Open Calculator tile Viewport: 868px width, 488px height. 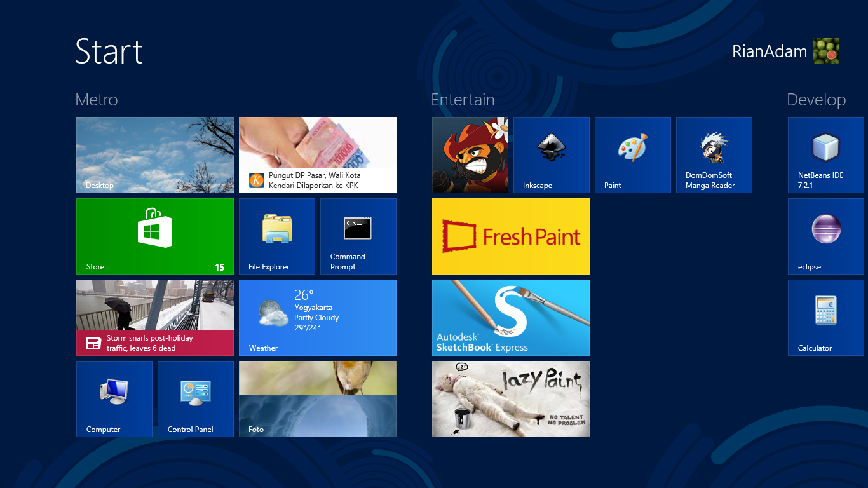pos(826,318)
